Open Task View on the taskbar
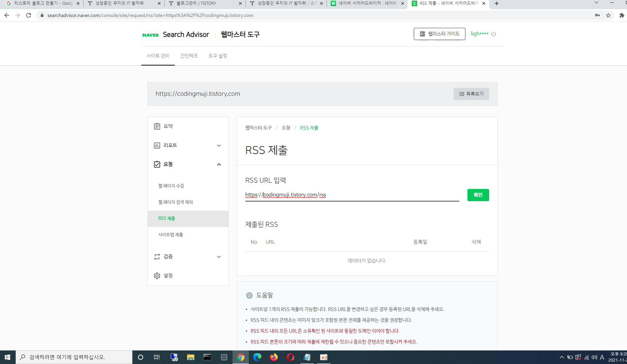 pos(157,357)
